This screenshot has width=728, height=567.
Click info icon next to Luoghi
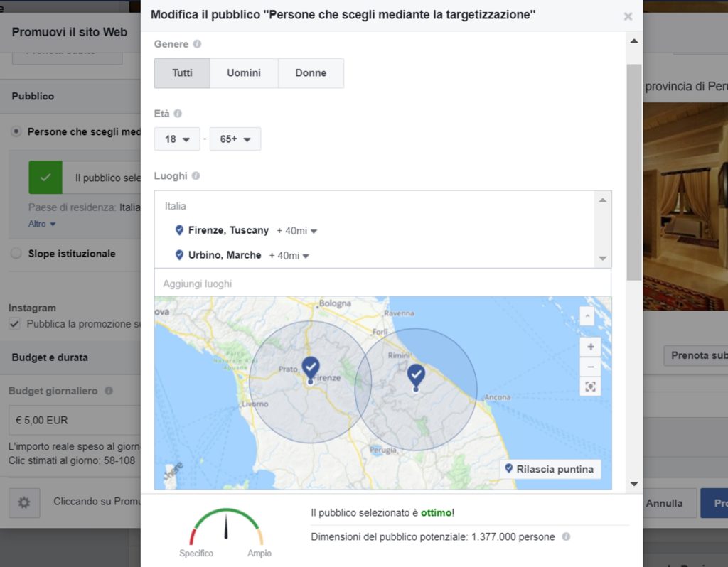pyautogui.click(x=196, y=175)
